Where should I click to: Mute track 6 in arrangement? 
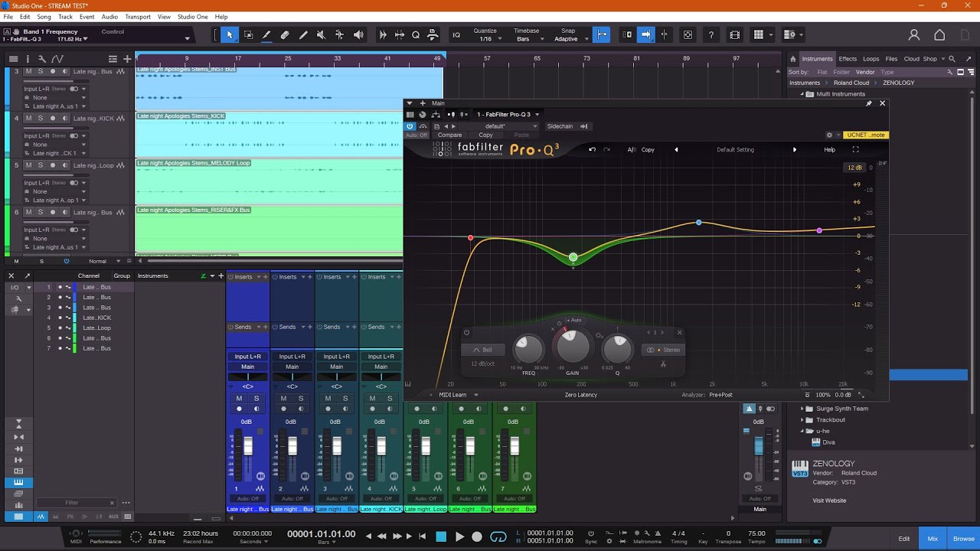click(28, 212)
